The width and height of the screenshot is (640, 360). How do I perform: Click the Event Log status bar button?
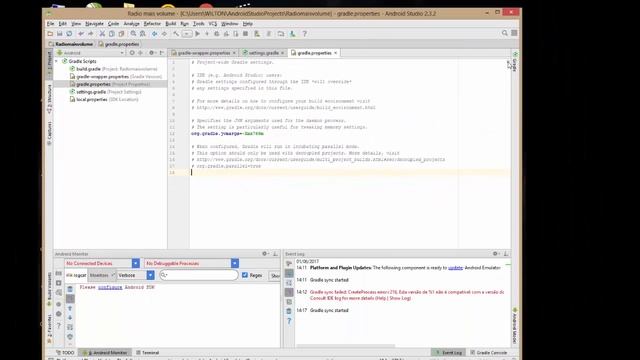[449, 353]
